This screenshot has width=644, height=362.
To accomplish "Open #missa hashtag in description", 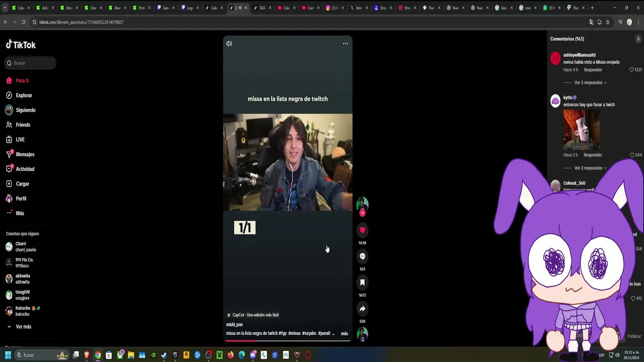I will click(x=294, y=333).
